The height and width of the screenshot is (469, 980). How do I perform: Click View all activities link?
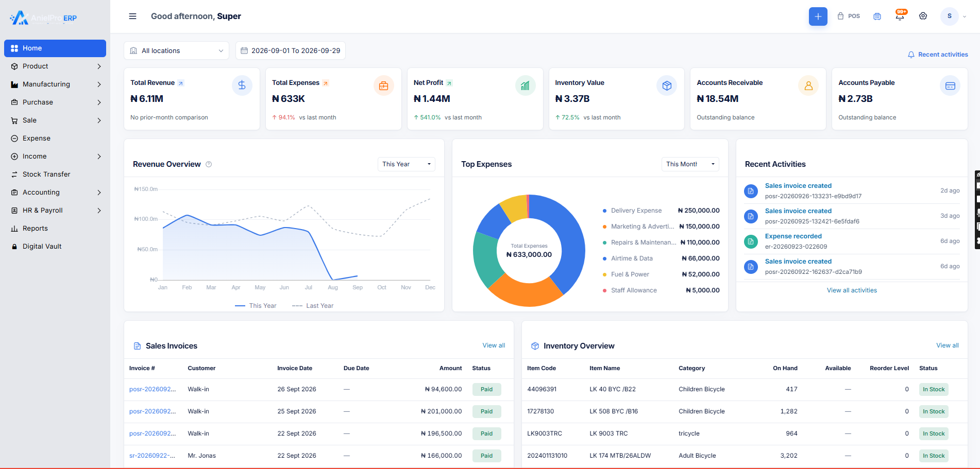tap(852, 290)
